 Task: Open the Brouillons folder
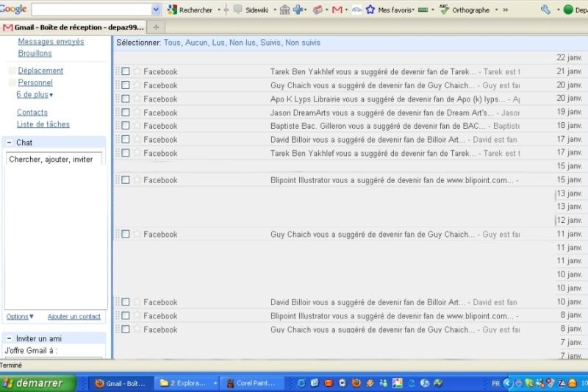[35, 53]
